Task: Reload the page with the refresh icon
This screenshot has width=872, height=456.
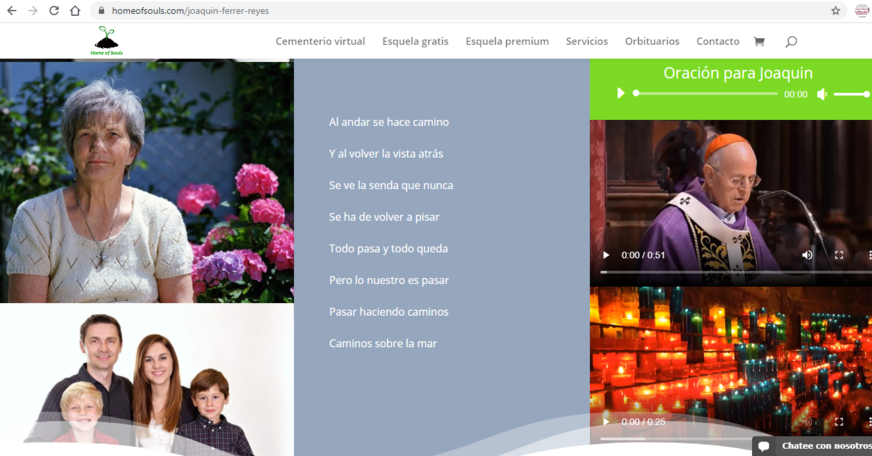Action: pyautogui.click(x=54, y=11)
